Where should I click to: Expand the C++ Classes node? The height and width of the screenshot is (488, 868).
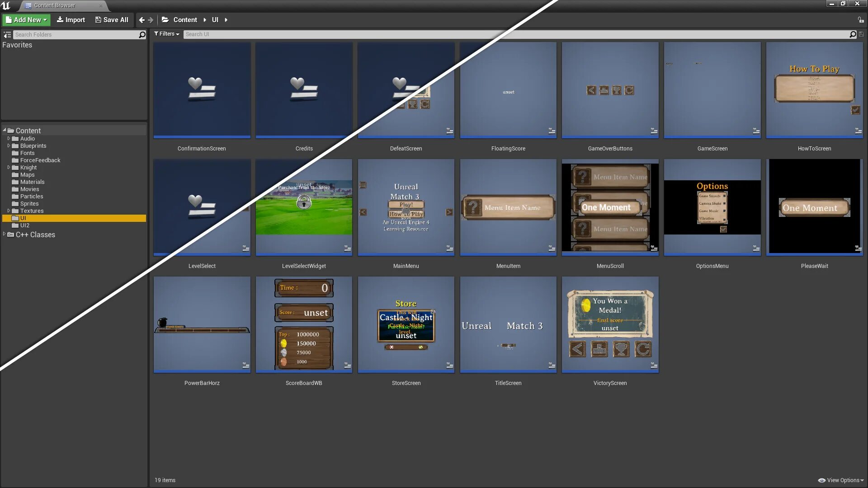tap(4, 234)
